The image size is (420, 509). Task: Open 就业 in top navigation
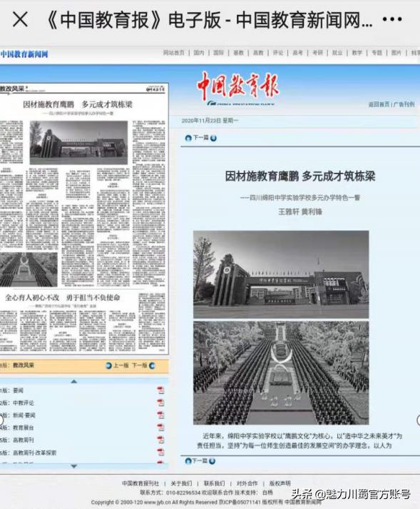coord(337,53)
